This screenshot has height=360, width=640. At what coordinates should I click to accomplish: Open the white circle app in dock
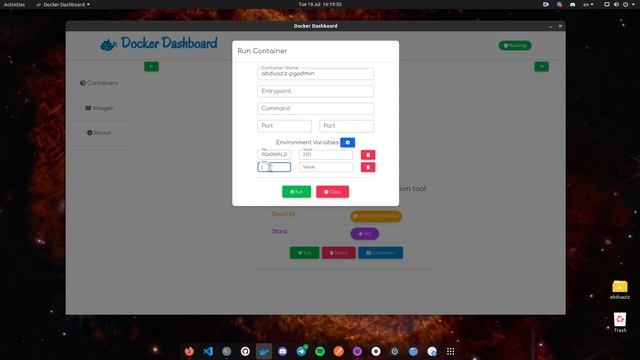(x=376, y=351)
